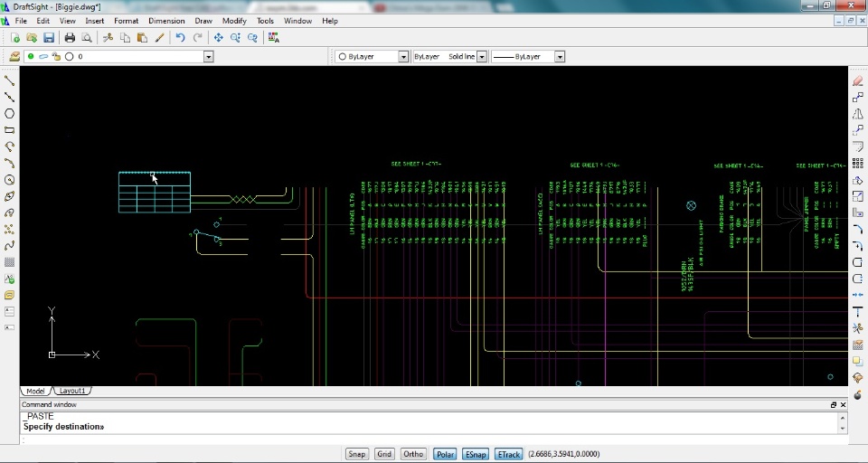Disable the Polar status button
868x463 pixels.
(x=445, y=454)
